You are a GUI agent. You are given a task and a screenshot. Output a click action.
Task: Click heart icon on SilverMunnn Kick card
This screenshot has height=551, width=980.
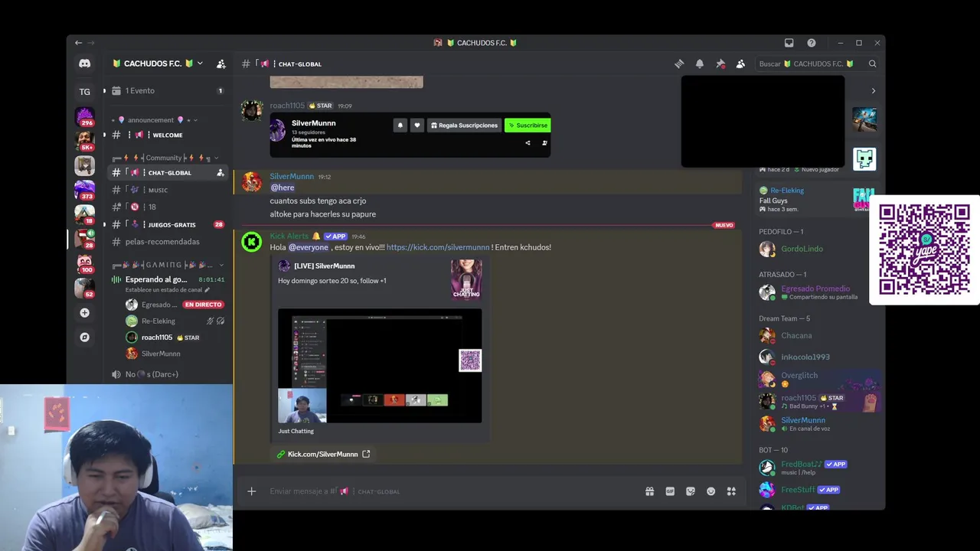coord(416,126)
